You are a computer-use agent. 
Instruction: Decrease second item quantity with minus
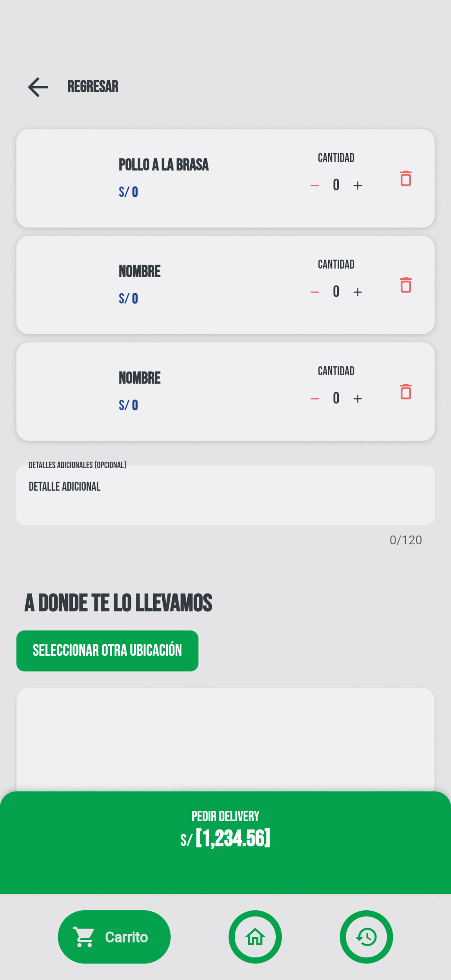(315, 292)
